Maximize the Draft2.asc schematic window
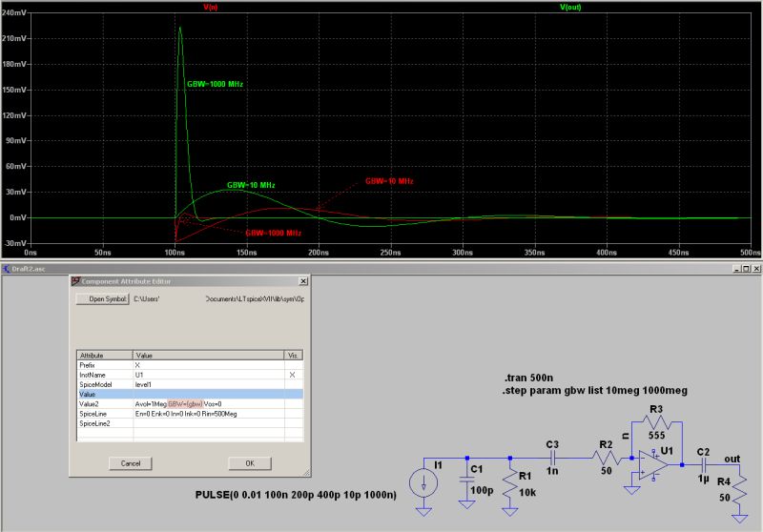Viewport: 763px width, 532px height. coord(746,269)
